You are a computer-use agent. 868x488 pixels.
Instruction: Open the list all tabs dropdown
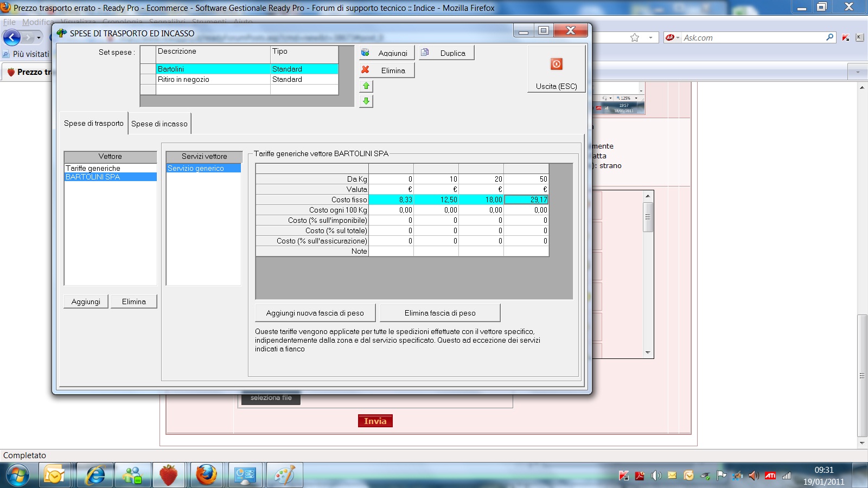pyautogui.click(x=858, y=72)
